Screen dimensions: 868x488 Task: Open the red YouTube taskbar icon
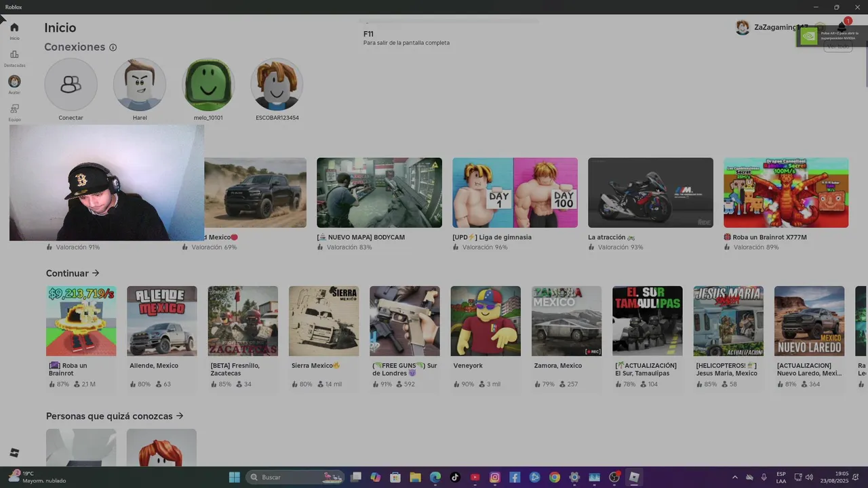[x=475, y=477]
